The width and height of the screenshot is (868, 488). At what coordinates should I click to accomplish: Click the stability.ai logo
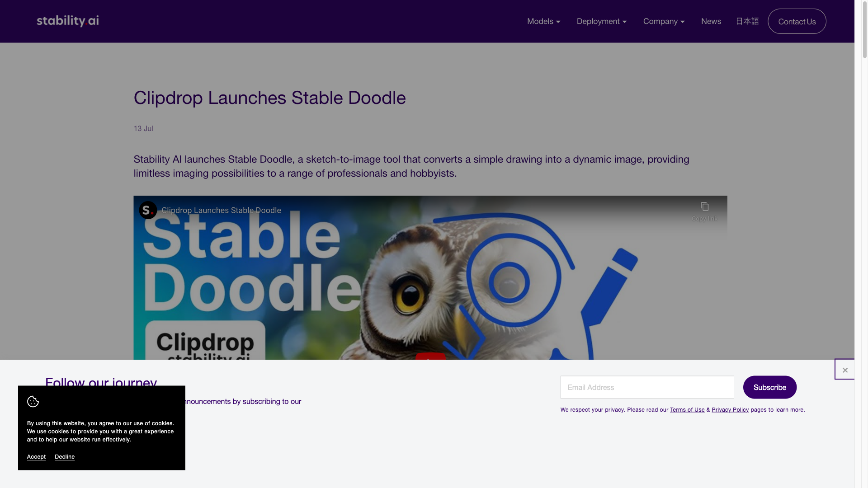(68, 21)
